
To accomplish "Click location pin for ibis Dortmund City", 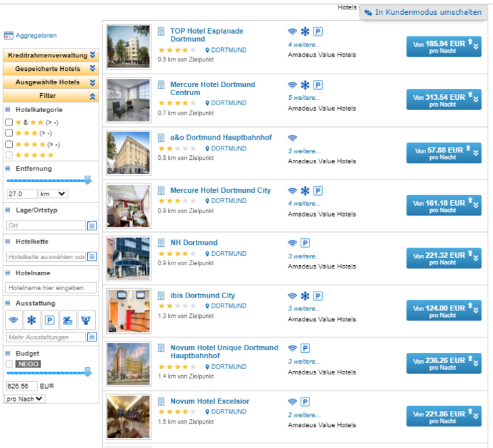I will 207,306.
